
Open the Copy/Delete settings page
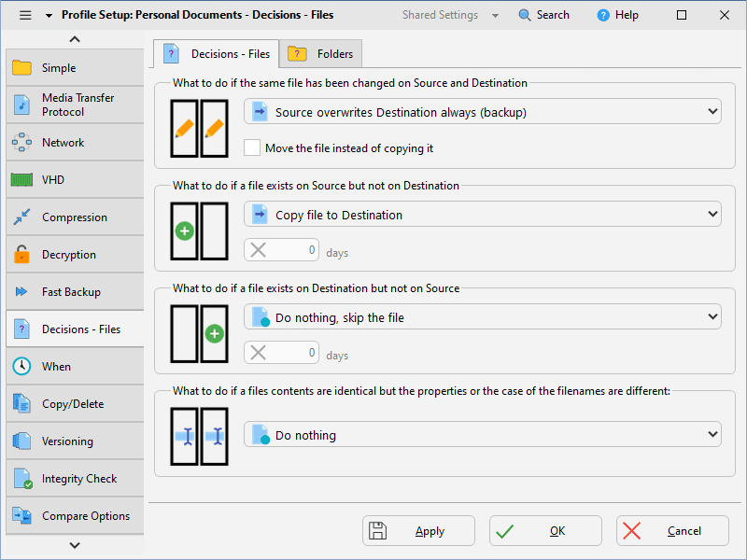coord(75,403)
